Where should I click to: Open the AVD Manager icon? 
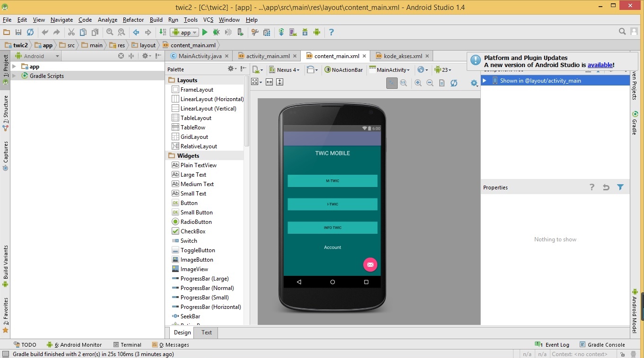pyautogui.click(x=293, y=32)
